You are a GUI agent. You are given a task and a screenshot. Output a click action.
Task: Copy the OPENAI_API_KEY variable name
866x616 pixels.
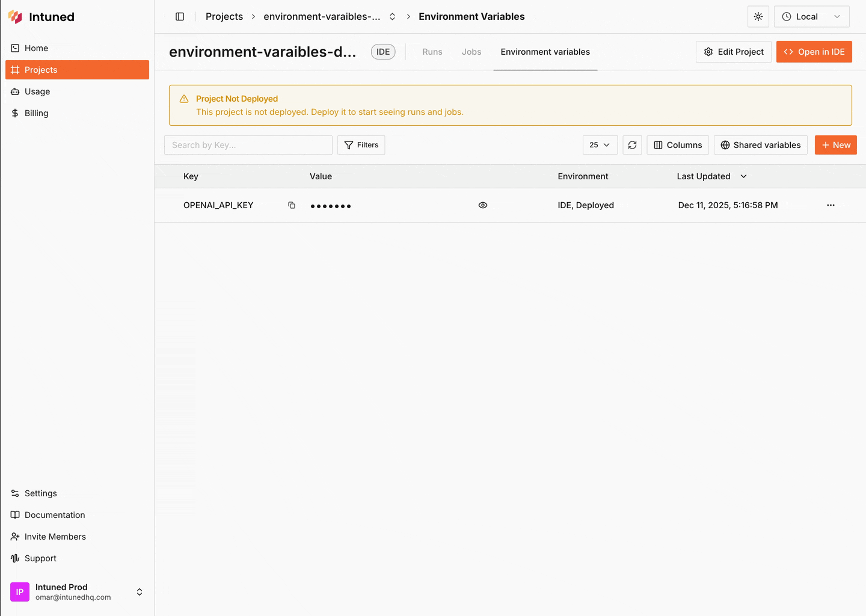tap(292, 205)
